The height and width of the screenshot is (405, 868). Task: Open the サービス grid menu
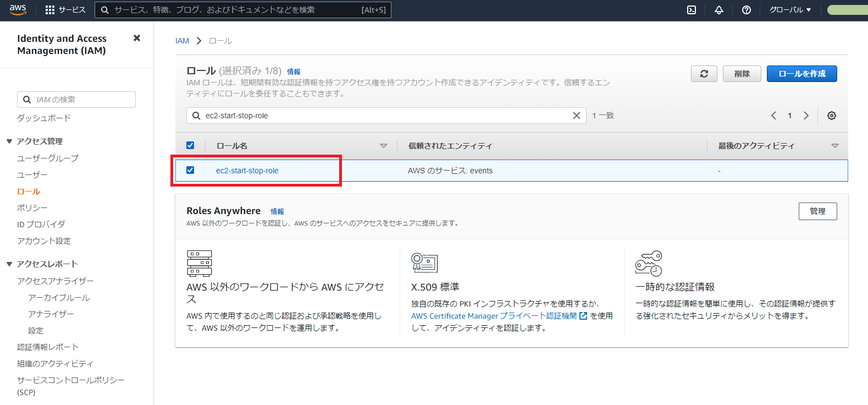pos(65,10)
